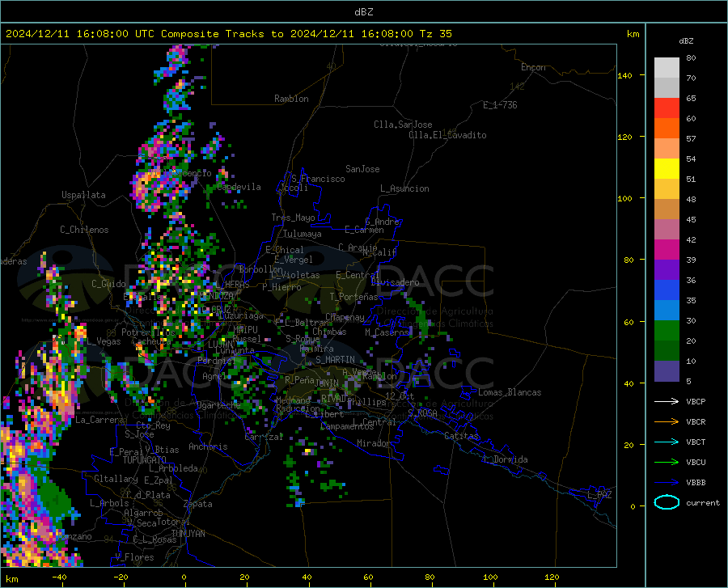The width and height of the screenshot is (728, 588).
Task: Click the 'L_Dormida' map label
Action: tap(506, 459)
